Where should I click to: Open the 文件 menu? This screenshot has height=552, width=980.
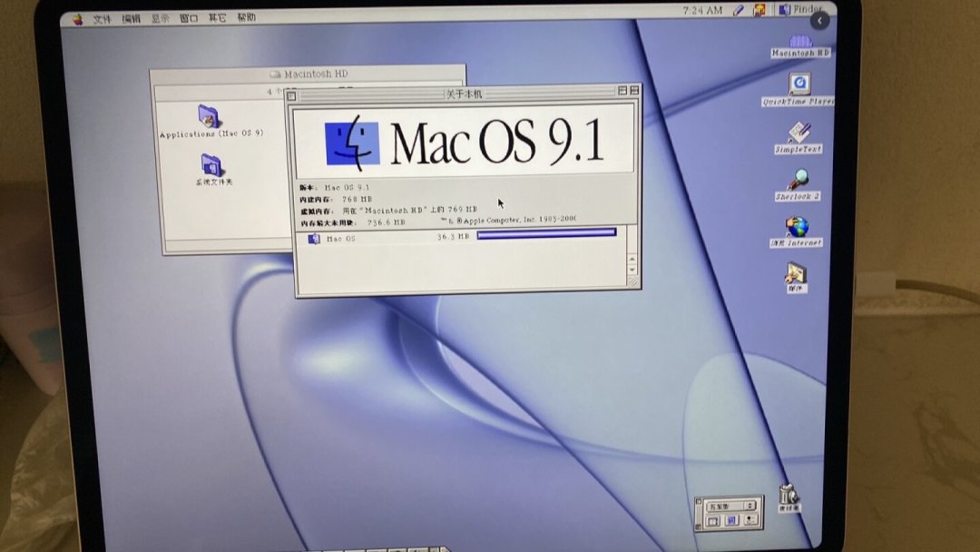point(102,19)
